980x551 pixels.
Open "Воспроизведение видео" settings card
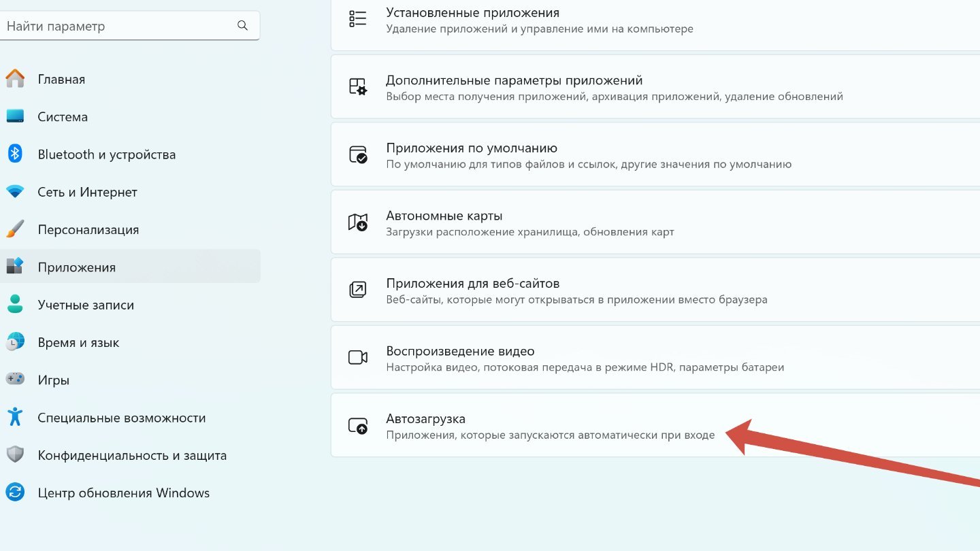655,358
